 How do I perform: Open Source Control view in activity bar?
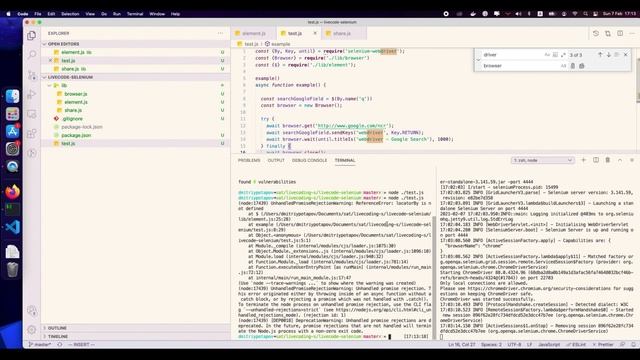tap(31, 75)
